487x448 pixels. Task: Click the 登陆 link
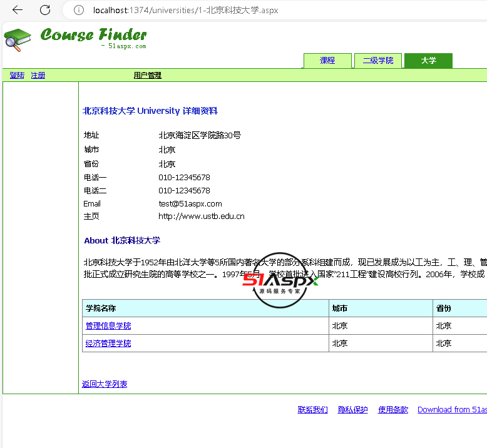(x=17, y=75)
